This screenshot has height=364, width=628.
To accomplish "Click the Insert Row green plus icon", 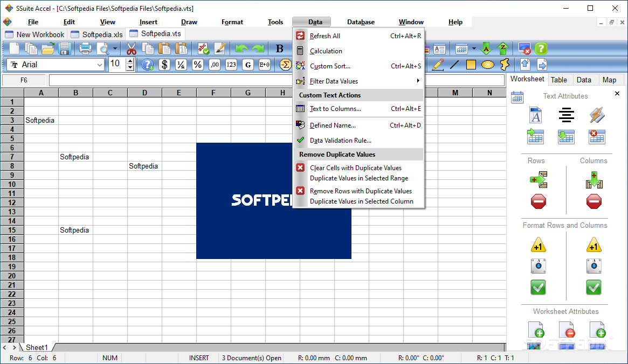I will [539, 180].
